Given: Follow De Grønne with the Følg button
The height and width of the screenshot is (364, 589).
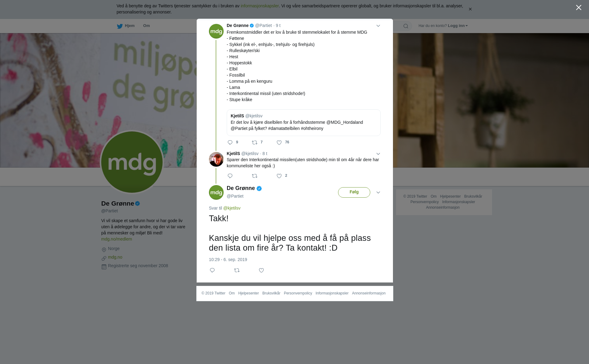Looking at the screenshot, I should pos(354,192).
